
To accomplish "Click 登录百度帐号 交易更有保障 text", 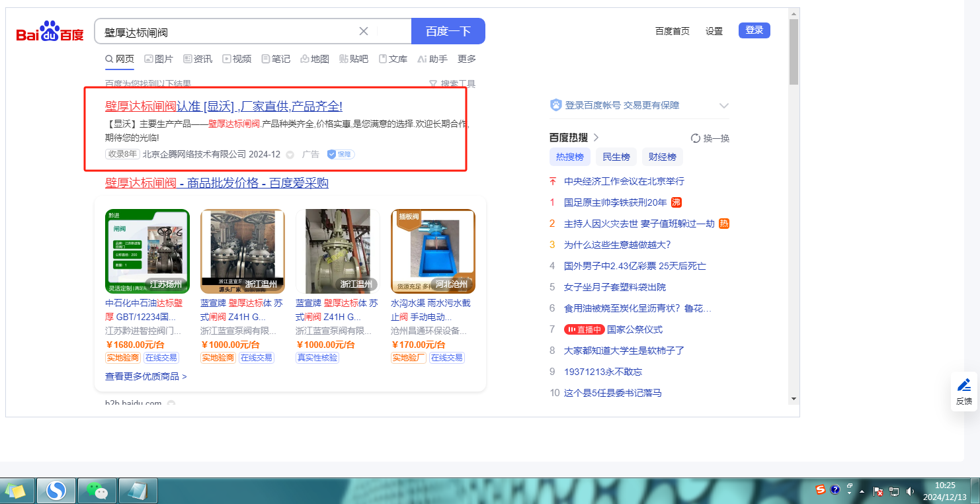I will (622, 105).
